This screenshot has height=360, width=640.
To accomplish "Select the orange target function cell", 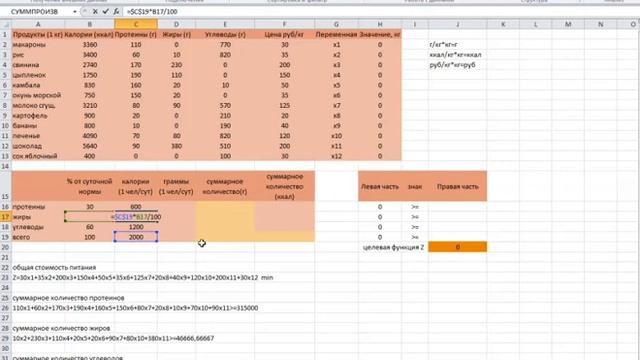I will click(458, 247).
